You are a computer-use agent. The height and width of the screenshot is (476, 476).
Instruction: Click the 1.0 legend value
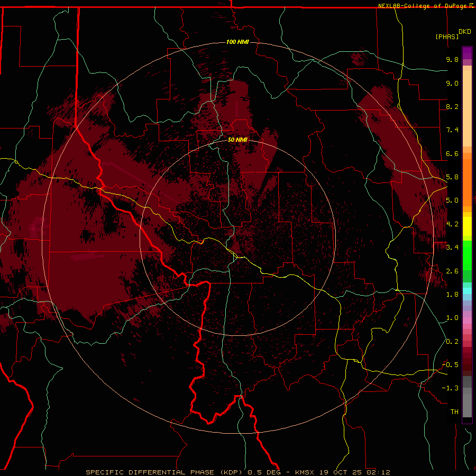pyautogui.click(x=452, y=318)
